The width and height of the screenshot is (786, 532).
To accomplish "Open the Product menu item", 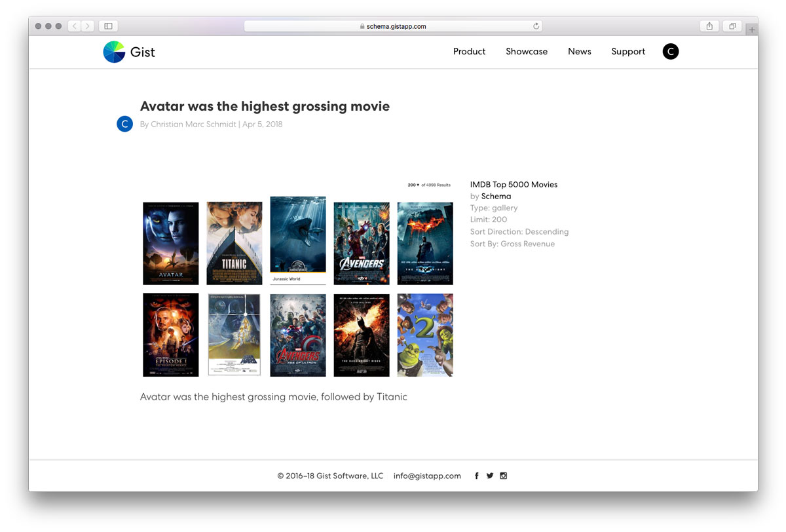I will pyautogui.click(x=469, y=51).
